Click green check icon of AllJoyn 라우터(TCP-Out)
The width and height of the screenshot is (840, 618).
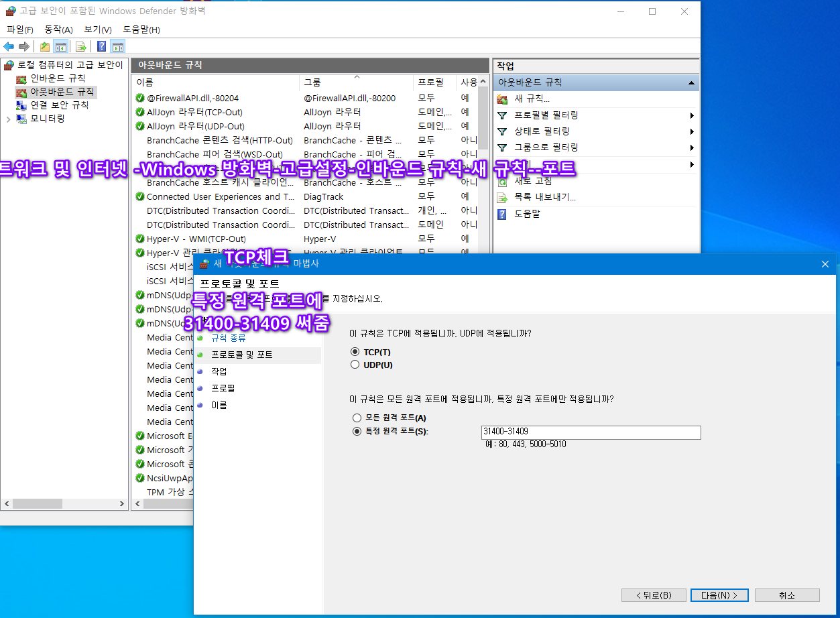[x=140, y=112]
